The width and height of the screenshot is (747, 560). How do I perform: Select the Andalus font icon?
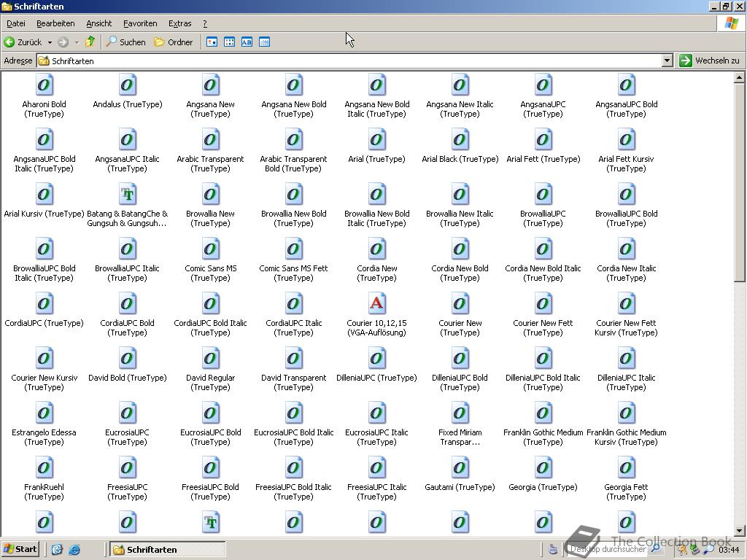pos(127,86)
